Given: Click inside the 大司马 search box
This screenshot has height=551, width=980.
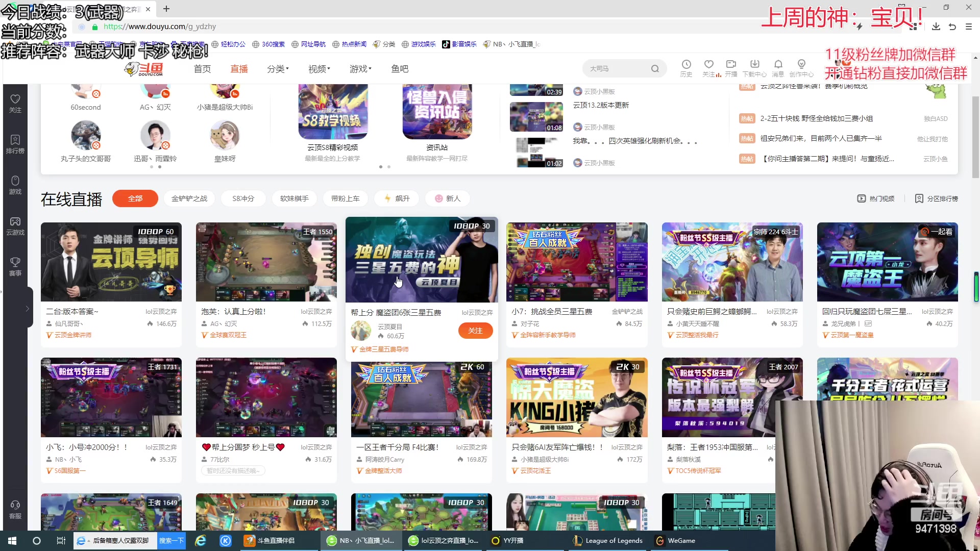Looking at the screenshot, I should pyautogui.click(x=618, y=68).
